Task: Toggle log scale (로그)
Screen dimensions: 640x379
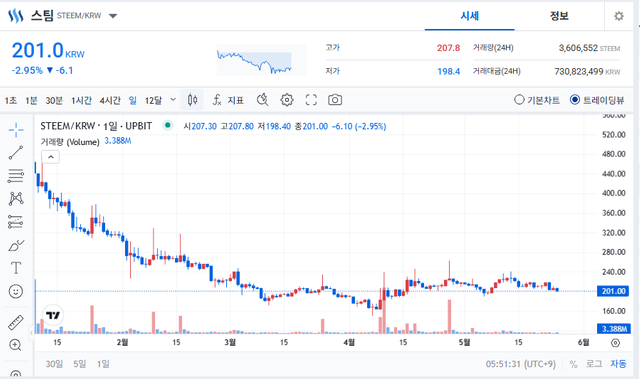Action: tap(593, 364)
